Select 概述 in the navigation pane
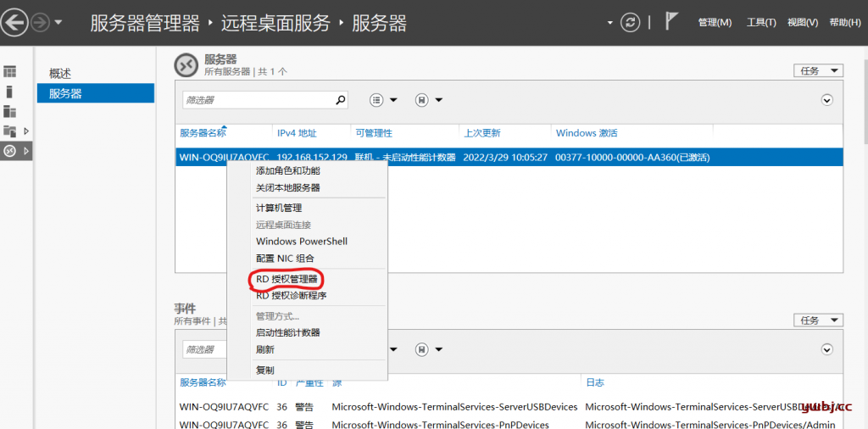This screenshot has height=429, width=868. tap(60, 74)
